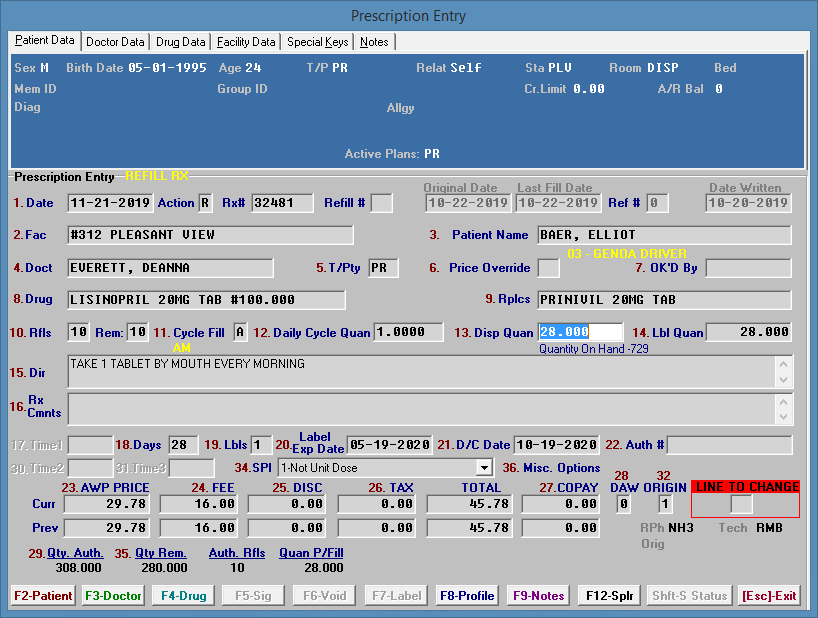Switch to the Doctor Data tab
The height and width of the screenshot is (618, 818).
(x=115, y=42)
